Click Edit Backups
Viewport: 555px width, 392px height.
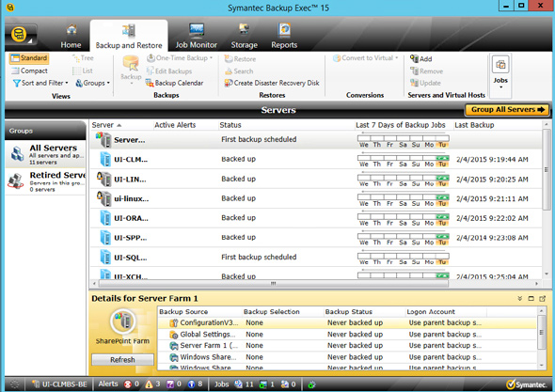pos(169,71)
